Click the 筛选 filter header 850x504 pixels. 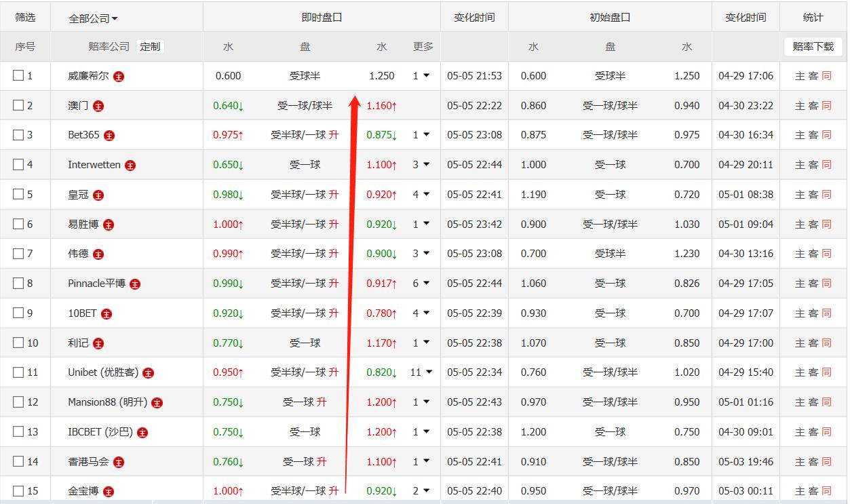point(25,18)
